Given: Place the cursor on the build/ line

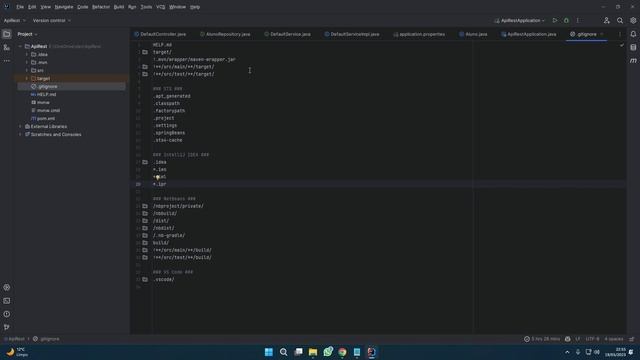Looking at the screenshot, I should point(161,243).
